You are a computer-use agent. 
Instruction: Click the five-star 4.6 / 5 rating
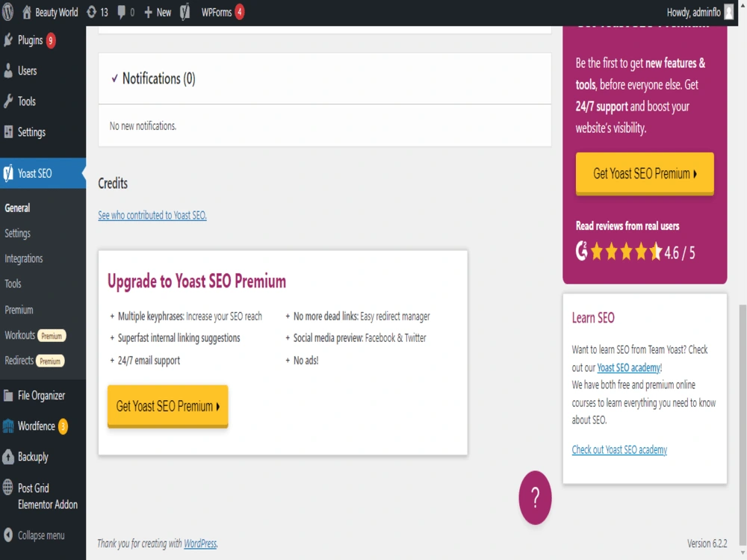click(642, 252)
